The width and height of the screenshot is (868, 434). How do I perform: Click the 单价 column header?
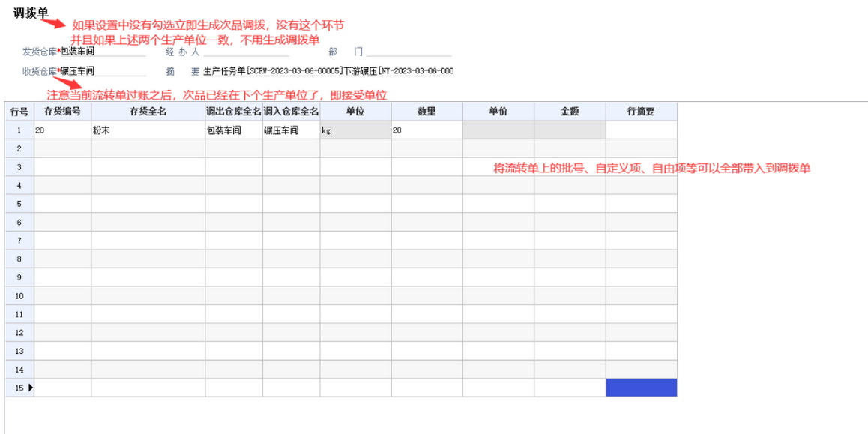point(498,112)
